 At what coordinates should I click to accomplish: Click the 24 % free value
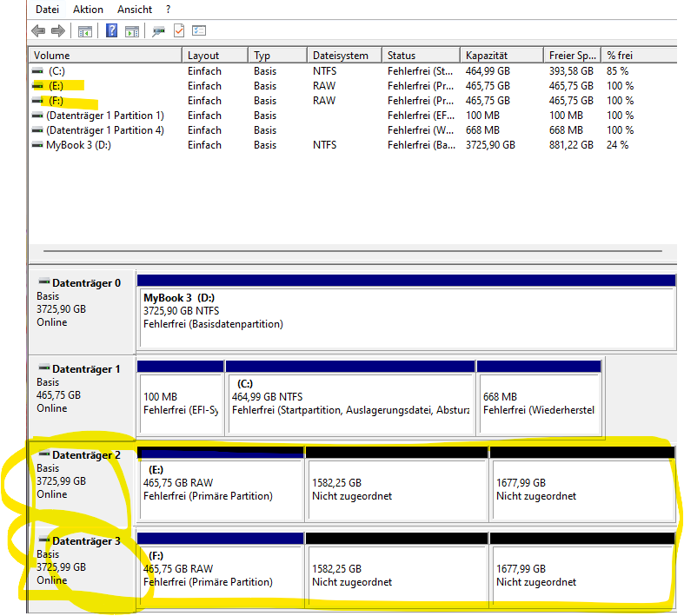(617, 145)
